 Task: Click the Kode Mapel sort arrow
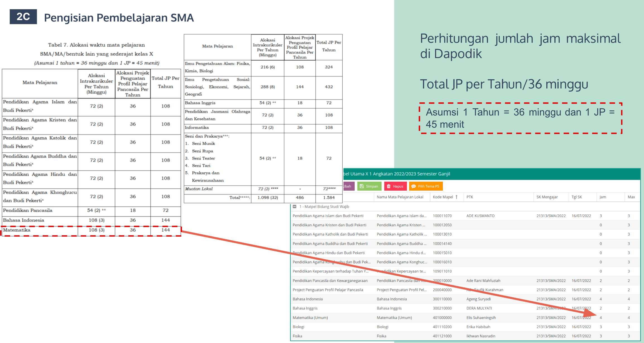point(456,197)
